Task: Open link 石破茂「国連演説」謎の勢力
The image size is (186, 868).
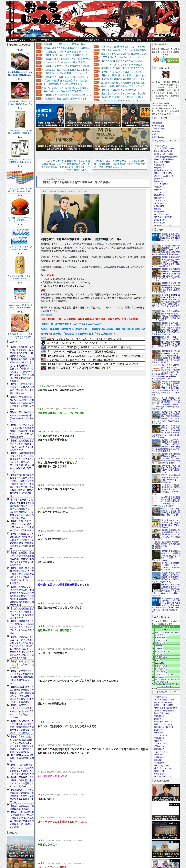Action: [x=93, y=331]
